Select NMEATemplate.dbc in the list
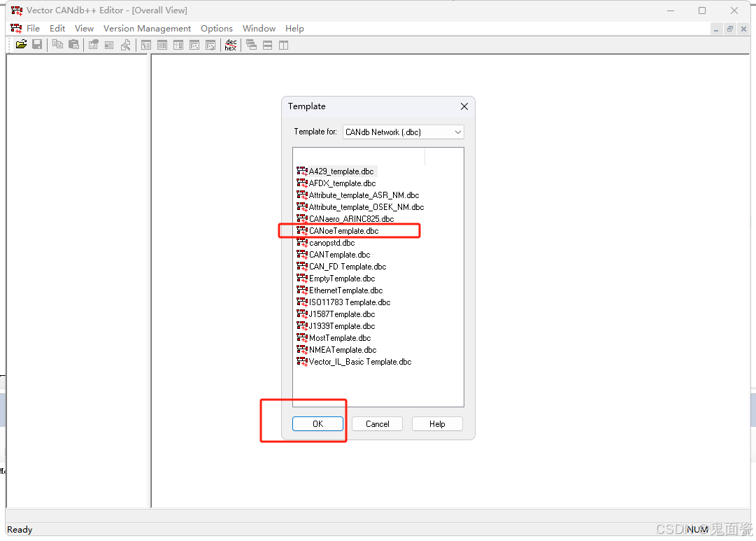The image size is (756, 541). (x=337, y=350)
